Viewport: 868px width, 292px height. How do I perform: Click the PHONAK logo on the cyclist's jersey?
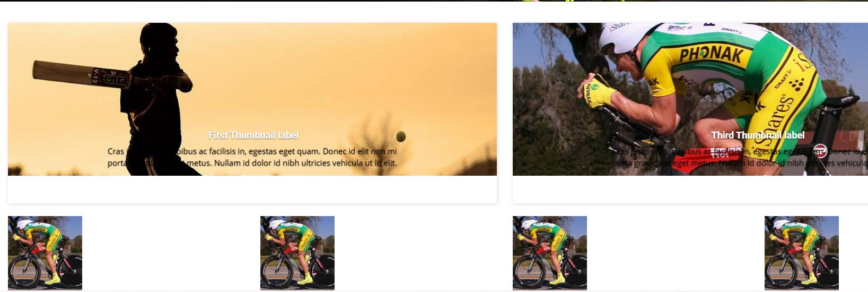pyautogui.click(x=712, y=55)
